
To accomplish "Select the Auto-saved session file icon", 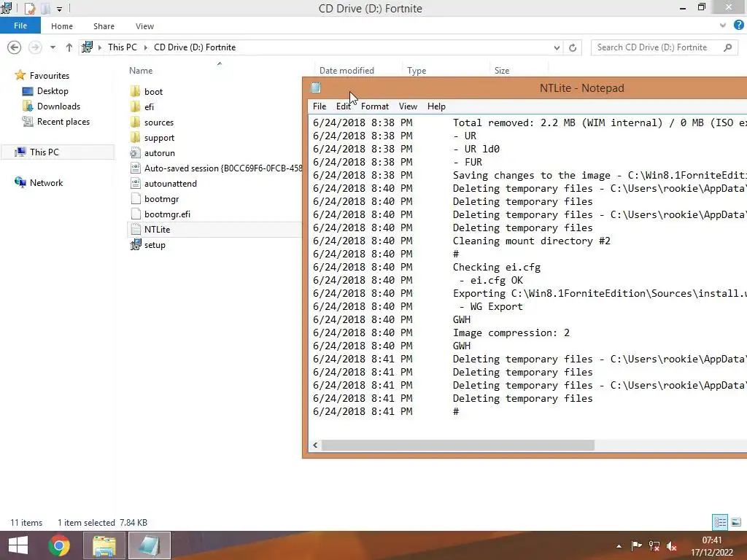I will [x=135, y=168].
